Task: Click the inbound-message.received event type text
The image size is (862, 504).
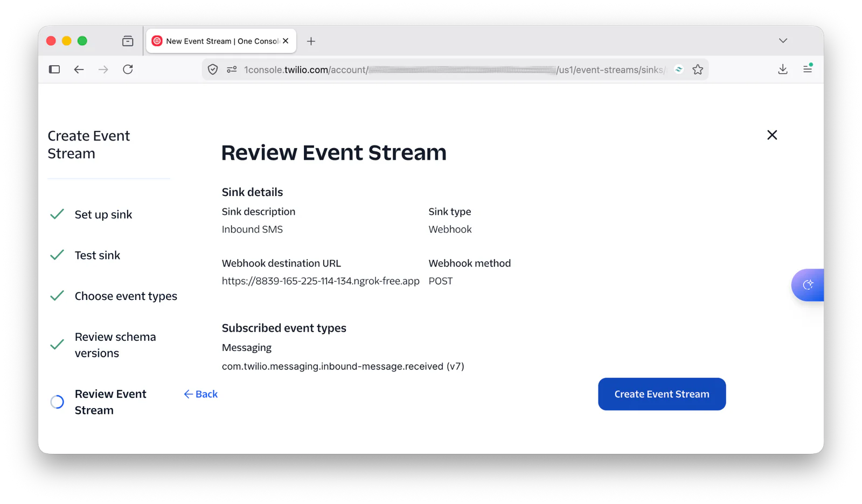Action: [x=343, y=366]
